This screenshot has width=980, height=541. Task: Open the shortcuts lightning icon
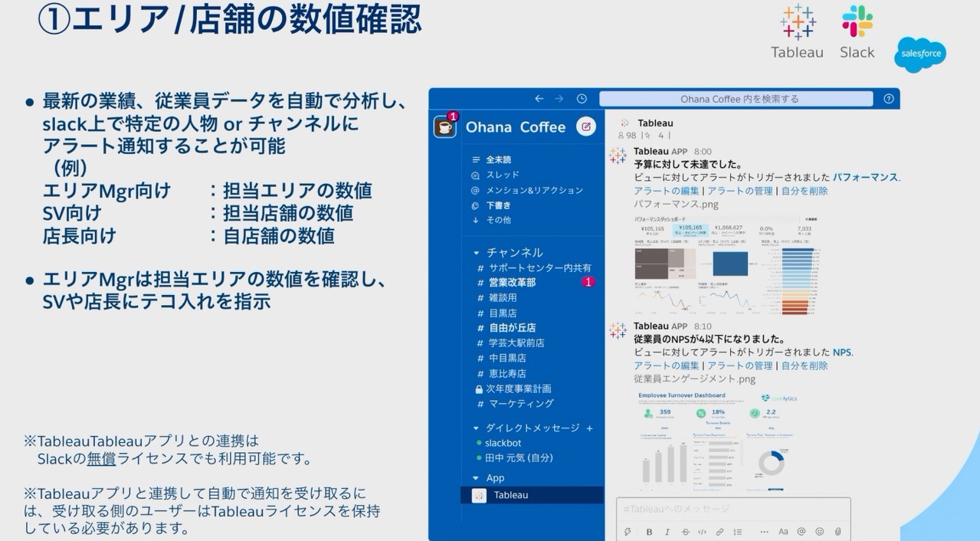(x=628, y=531)
